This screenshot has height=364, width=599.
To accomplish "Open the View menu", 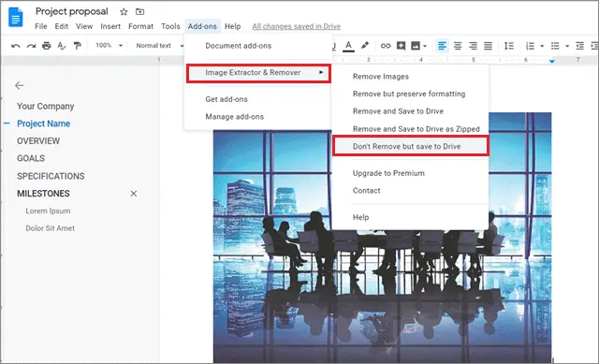I will [x=84, y=26].
